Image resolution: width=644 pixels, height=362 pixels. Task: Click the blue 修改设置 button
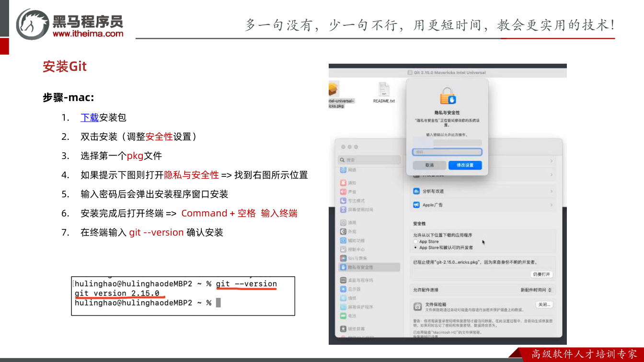pyautogui.click(x=465, y=165)
